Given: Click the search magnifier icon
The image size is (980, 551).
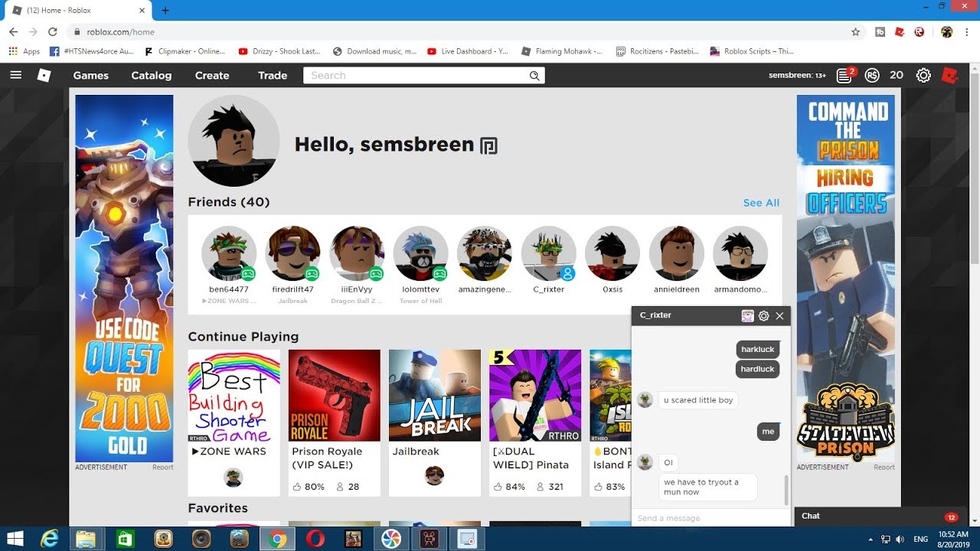Looking at the screenshot, I should (534, 75).
